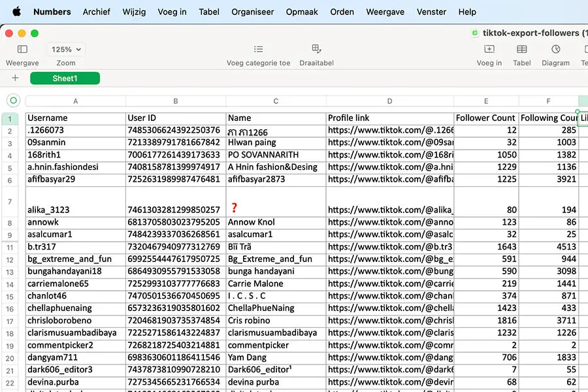Select username cell clarismusuambadibaya
588x392 pixels.
click(x=75, y=333)
